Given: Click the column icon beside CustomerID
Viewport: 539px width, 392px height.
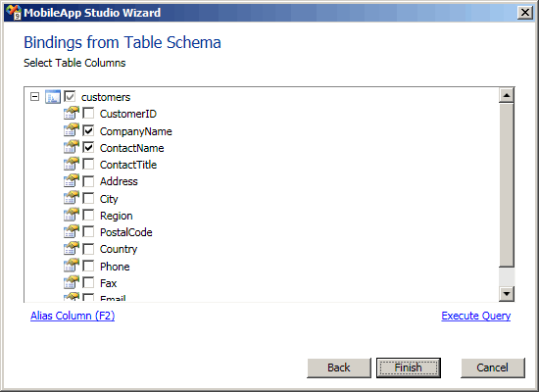Looking at the screenshot, I should click(x=72, y=114).
